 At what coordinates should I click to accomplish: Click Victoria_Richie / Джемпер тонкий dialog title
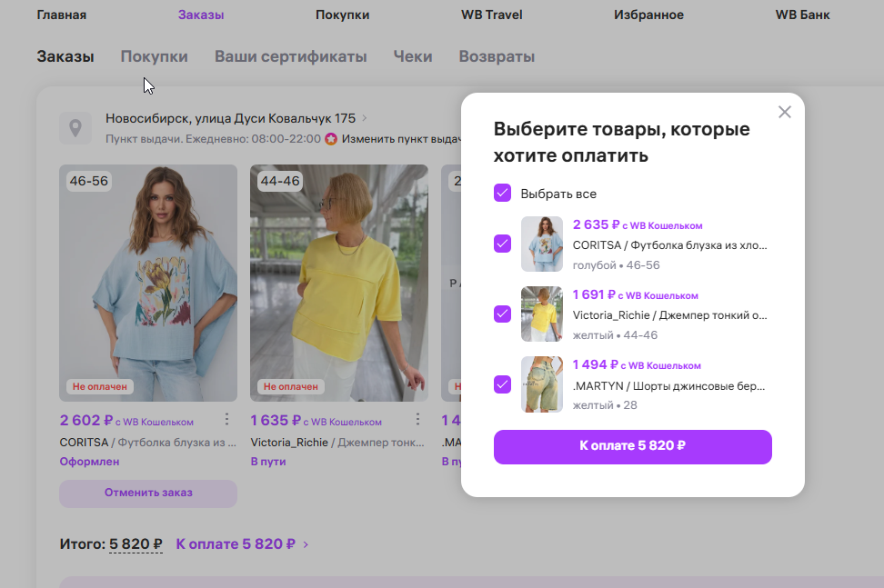669,315
